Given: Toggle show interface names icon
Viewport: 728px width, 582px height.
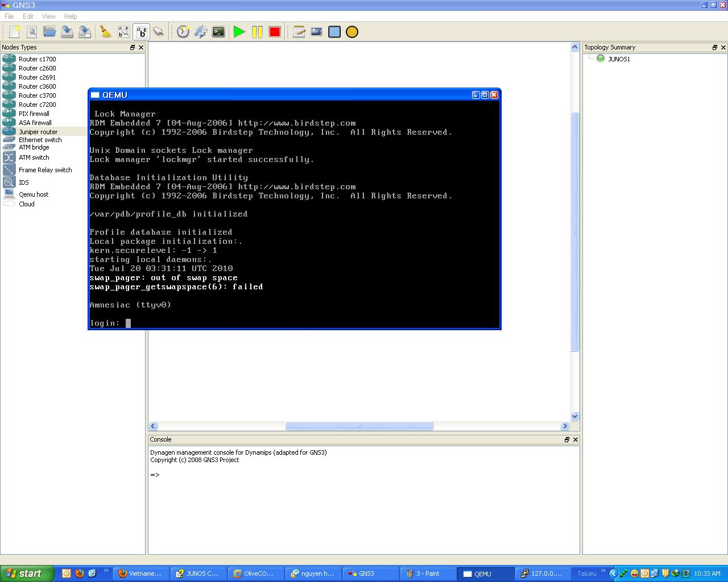Looking at the screenshot, I should pos(123,32).
